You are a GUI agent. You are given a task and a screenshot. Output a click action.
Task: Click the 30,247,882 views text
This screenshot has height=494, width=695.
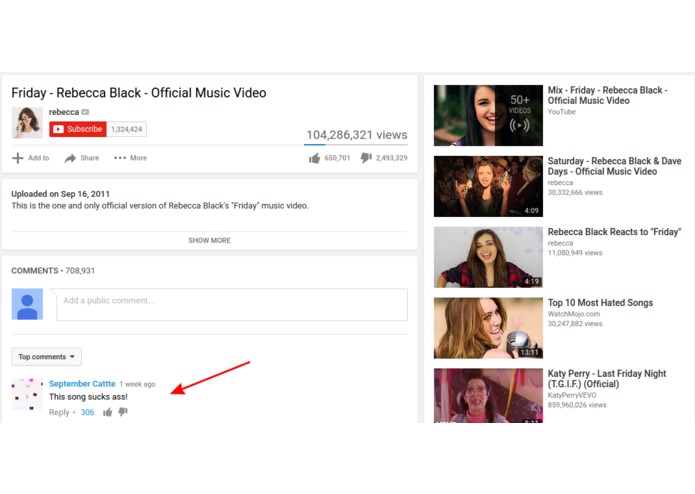pyautogui.click(x=575, y=323)
